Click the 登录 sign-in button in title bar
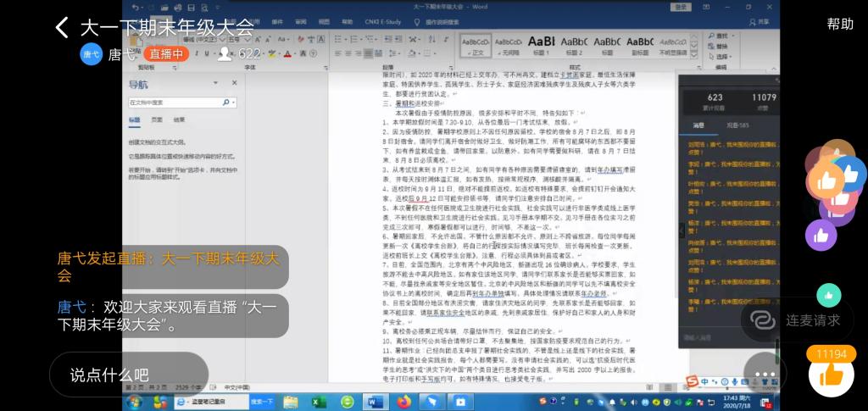This screenshot has height=411, width=868. tap(681, 7)
